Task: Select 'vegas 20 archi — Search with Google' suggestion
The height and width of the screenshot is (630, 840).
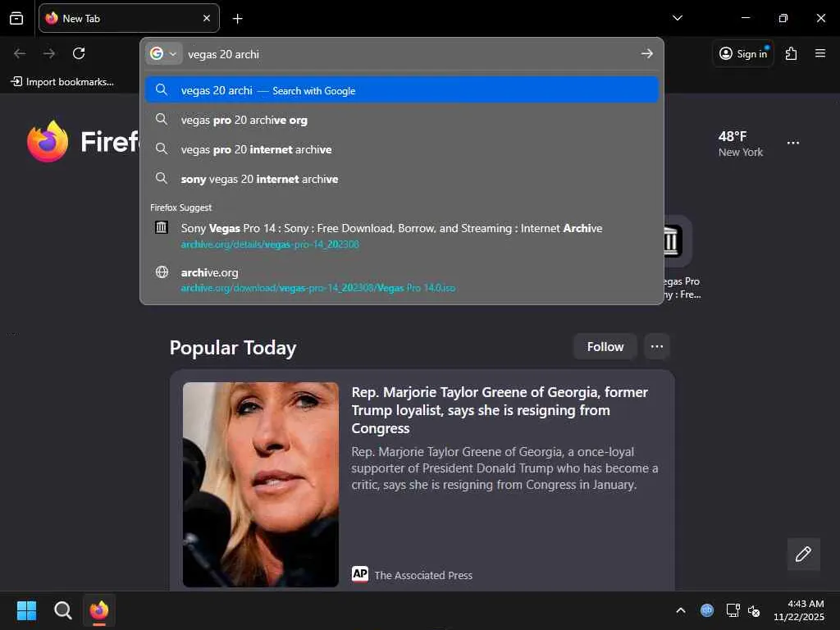Action: (x=402, y=90)
